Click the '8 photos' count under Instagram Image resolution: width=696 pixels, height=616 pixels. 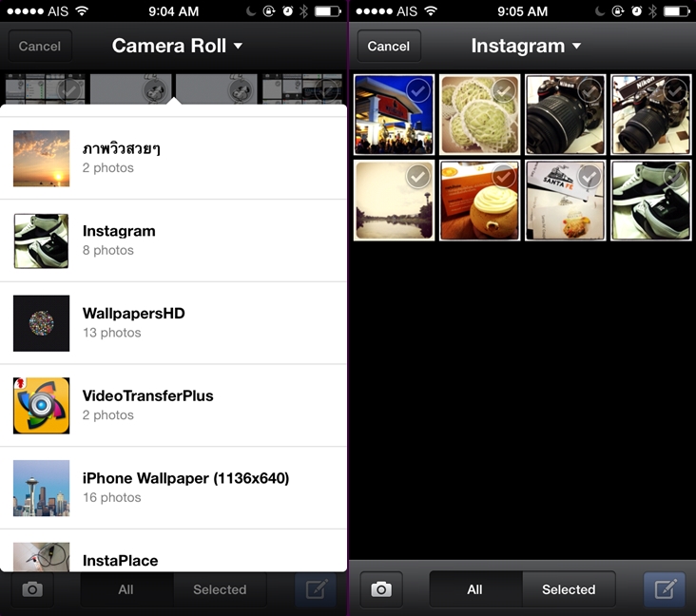point(108,250)
